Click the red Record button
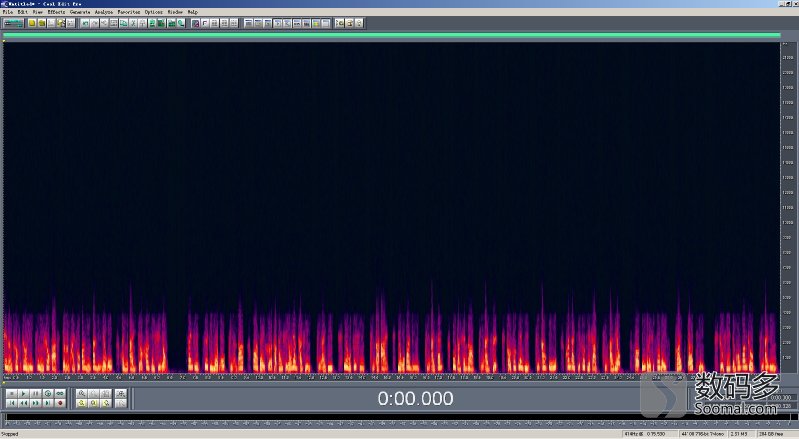799x439 pixels. (x=60, y=403)
